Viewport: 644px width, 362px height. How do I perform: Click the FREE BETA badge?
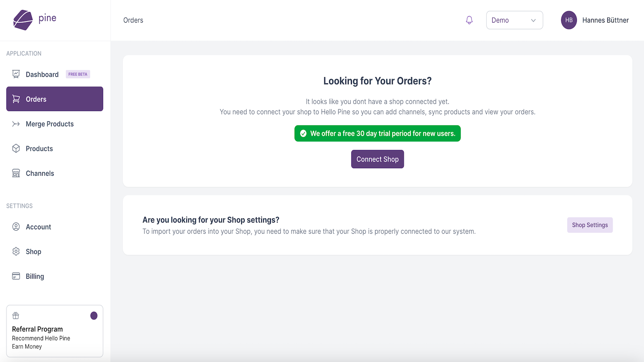(x=78, y=74)
